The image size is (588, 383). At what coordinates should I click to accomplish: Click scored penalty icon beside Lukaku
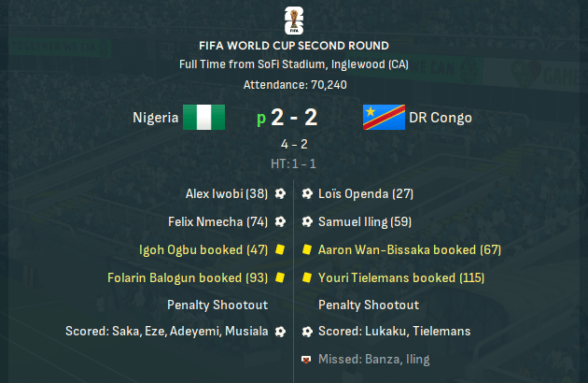tap(307, 332)
